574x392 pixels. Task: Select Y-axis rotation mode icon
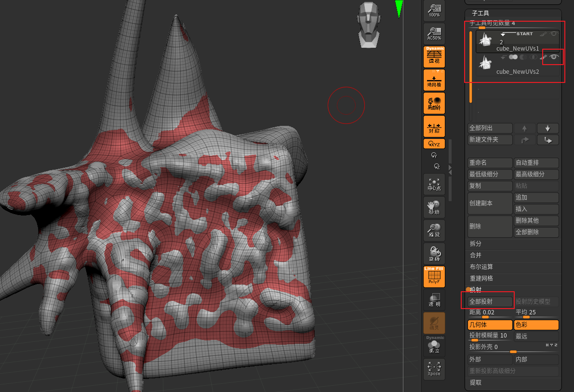coord(434,155)
